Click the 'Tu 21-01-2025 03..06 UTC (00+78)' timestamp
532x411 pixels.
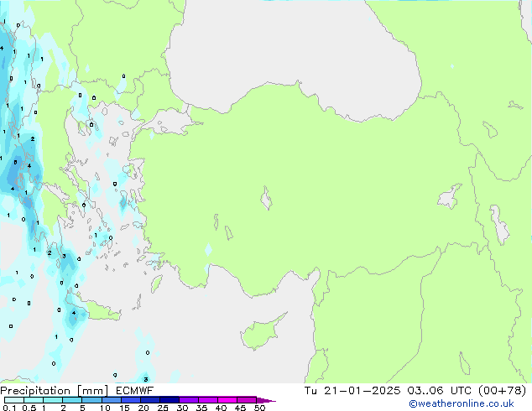pos(415,391)
